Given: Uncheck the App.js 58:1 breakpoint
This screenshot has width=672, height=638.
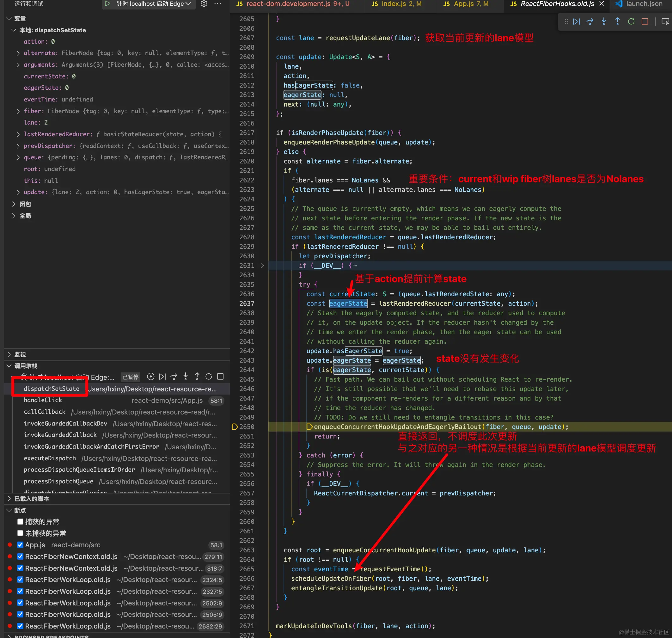Looking at the screenshot, I should tap(20, 544).
